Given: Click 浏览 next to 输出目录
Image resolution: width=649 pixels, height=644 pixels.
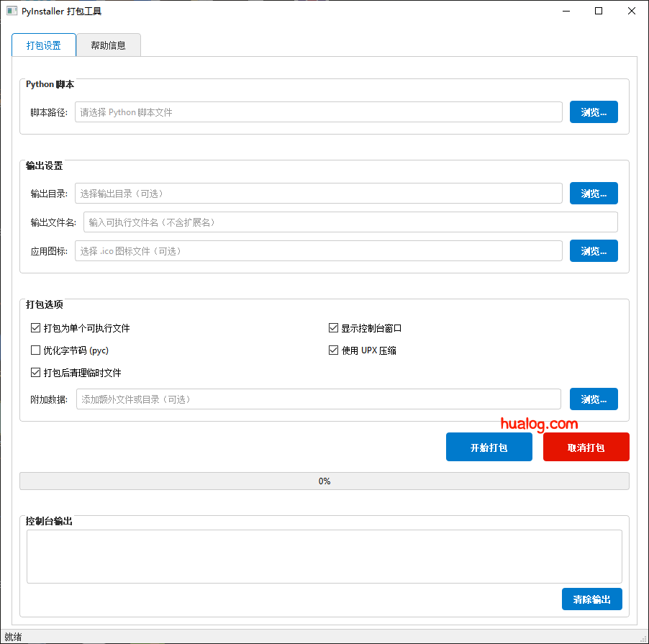Looking at the screenshot, I should click(594, 193).
